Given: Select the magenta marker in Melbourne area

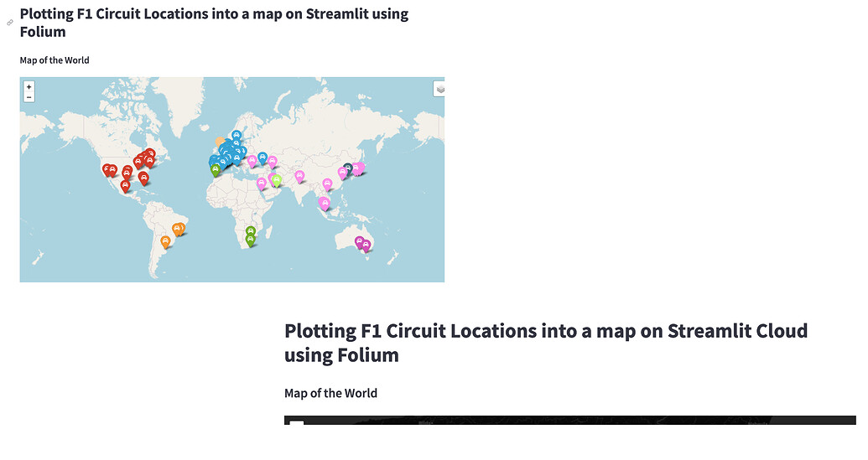Looking at the screenshot, I should [x=366, y=246].
